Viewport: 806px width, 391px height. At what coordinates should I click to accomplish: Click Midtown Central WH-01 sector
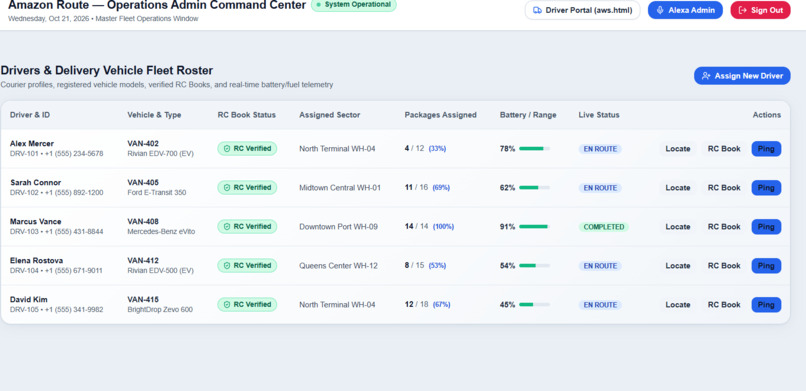click(340, 188)
